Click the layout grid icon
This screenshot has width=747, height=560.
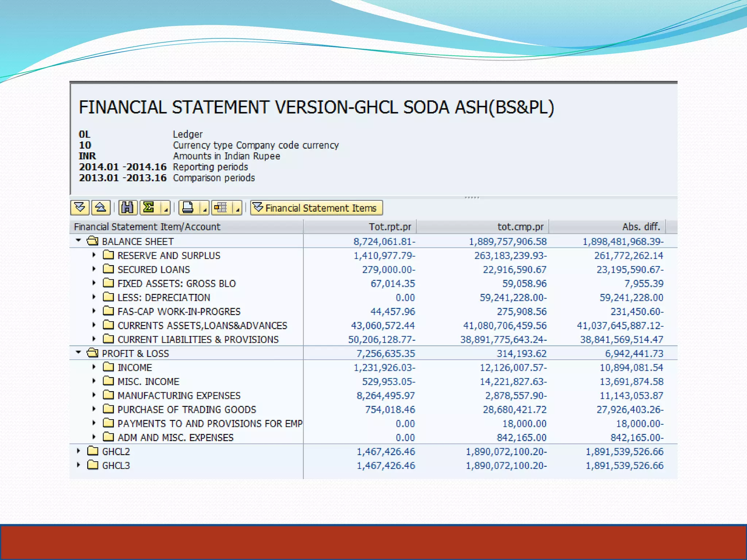point(221,208)
